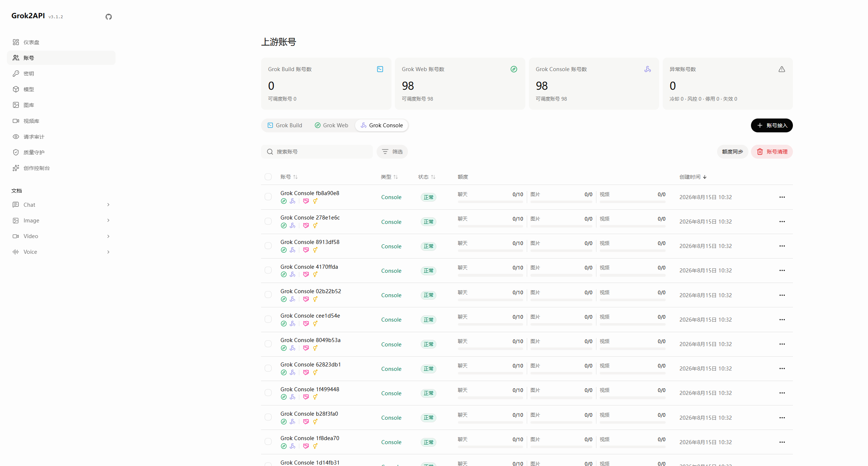Click the 额度同步 quota sync button
The width and height of the screenshot is (868, 466).
point(732,152)
